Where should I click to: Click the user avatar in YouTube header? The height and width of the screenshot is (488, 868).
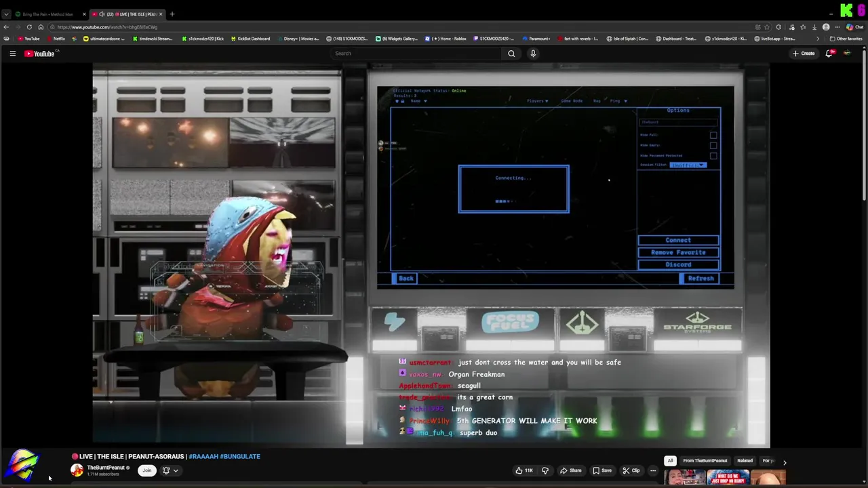point(847,54)
